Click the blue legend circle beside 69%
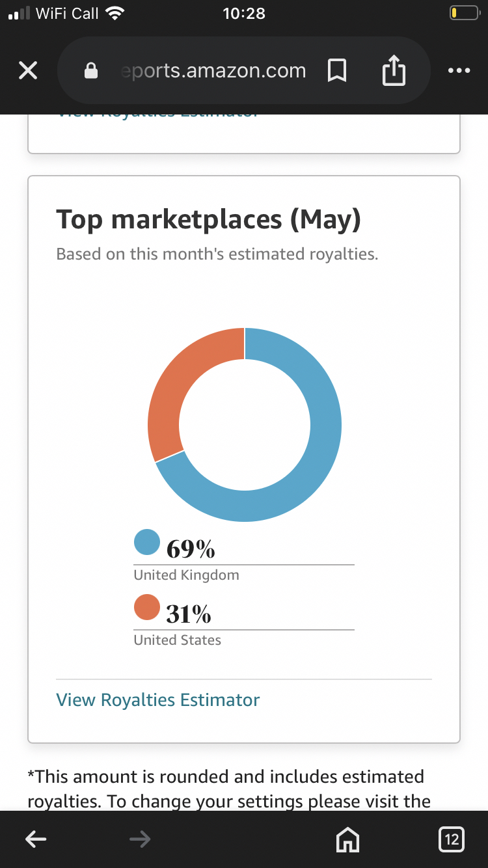The image size is (488, 868). tap(147, 542)
